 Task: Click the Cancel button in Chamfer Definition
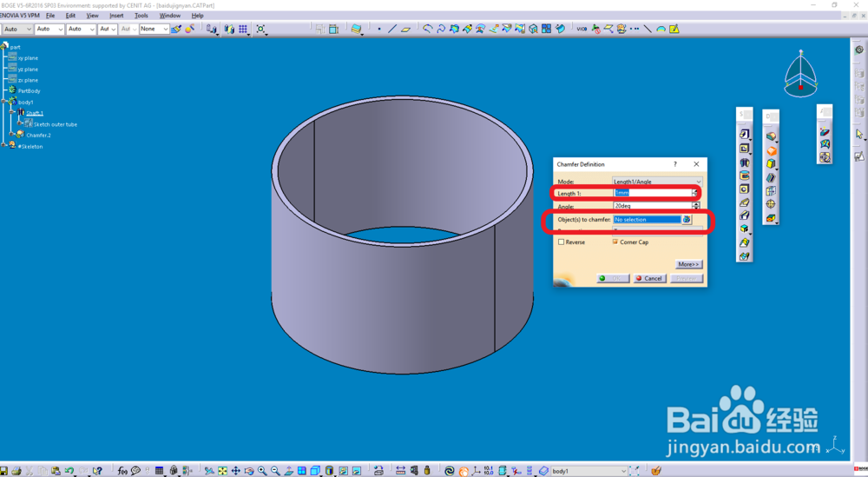click(648, 278)
